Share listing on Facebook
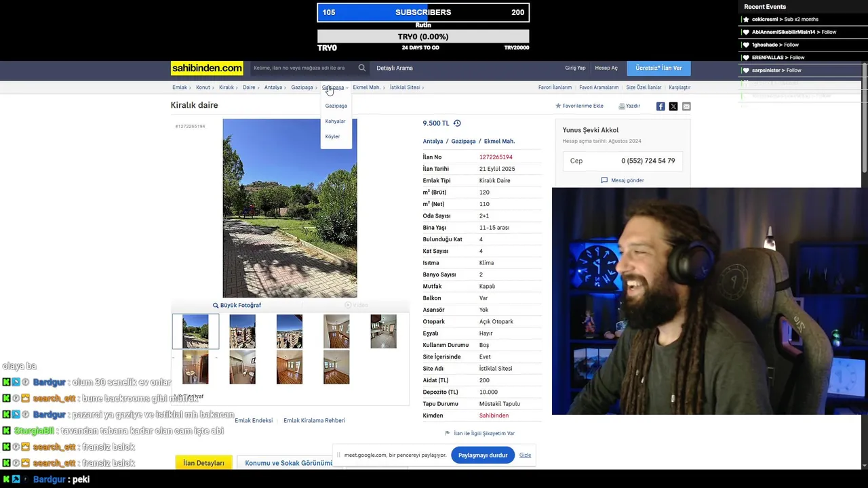The width and height of the screenshot is (868, 488). coord(660,106)
